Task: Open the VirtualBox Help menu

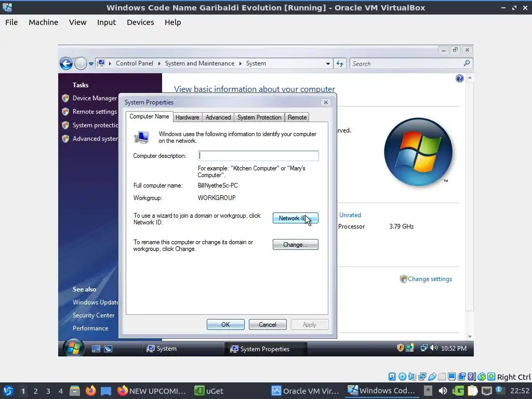Action: (172, 22)
